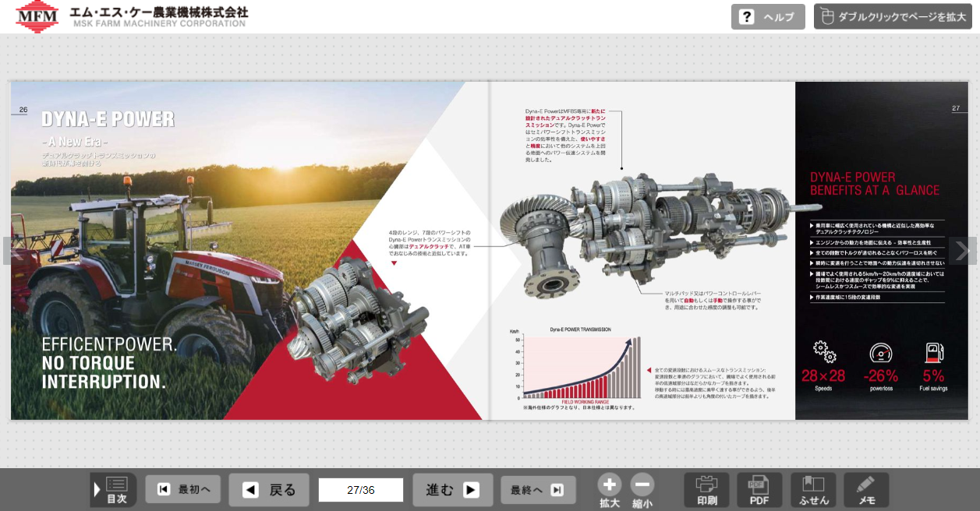Print the catalog with 印刷 icon
Viewport: 980px width, 511px height.
(x=706, y=490)
